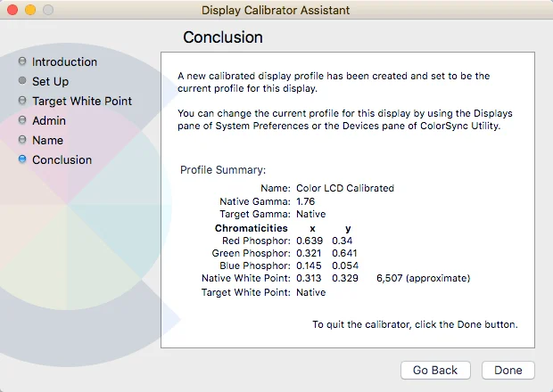Viewport: 553px width, 392px height.
Task: Click the blue Conclusion step bullet
Action: tap(22, 160)
